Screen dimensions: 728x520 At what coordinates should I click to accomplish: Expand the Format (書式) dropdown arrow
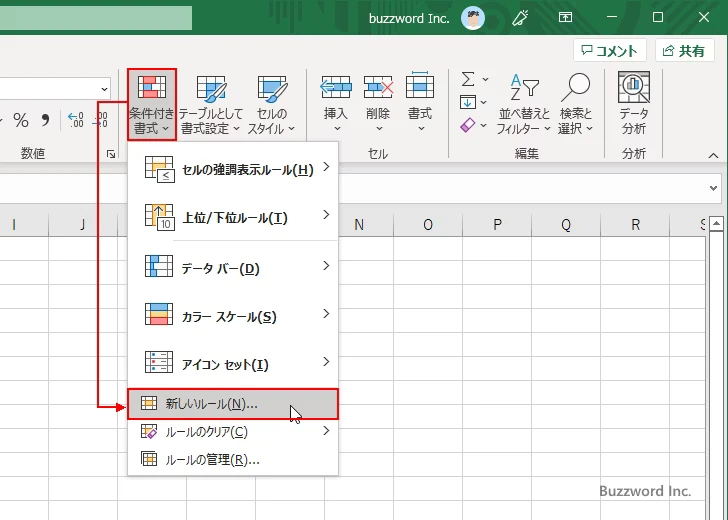421,129
